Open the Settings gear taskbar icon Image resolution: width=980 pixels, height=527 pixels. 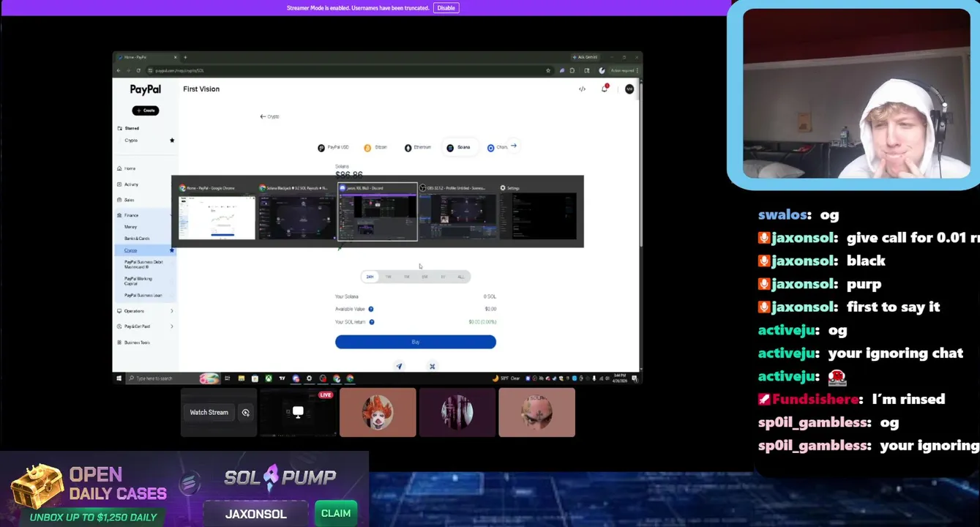[x=309, y=378]
